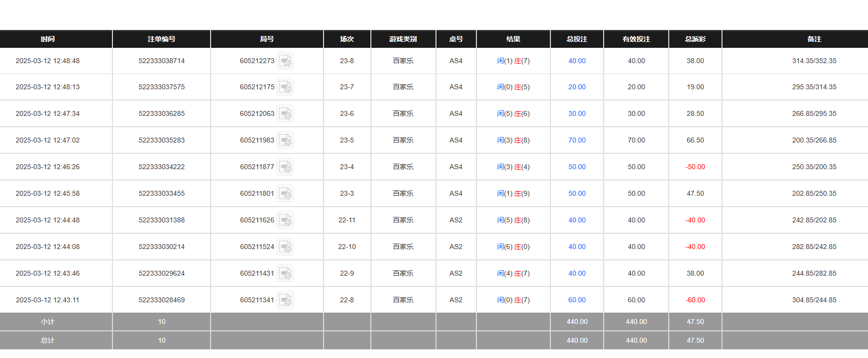This screenshot has width=868, height=358.
Task: Click blue 70.00 total bet amount
Action: pos(577,140)
